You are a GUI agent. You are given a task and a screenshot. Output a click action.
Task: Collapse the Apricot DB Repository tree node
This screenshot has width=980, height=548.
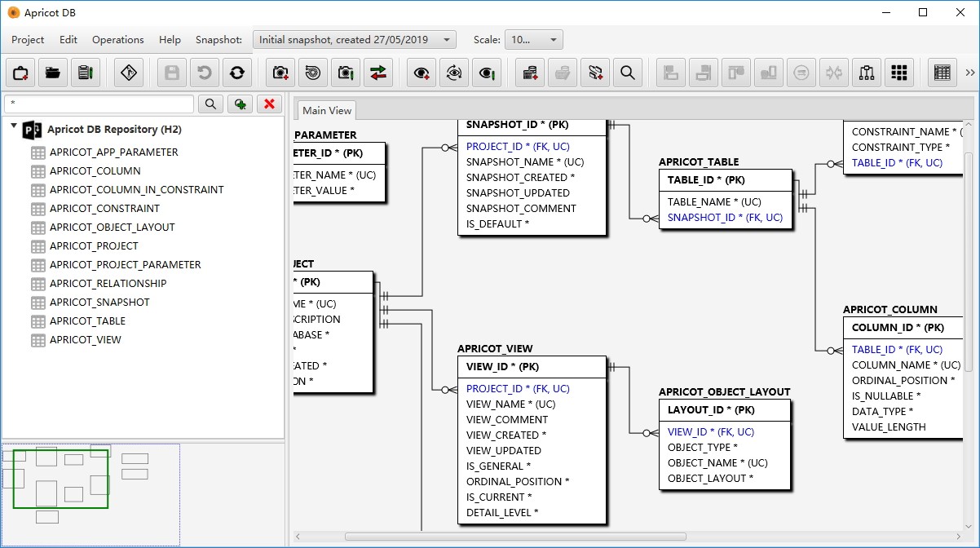click(14, 127)
